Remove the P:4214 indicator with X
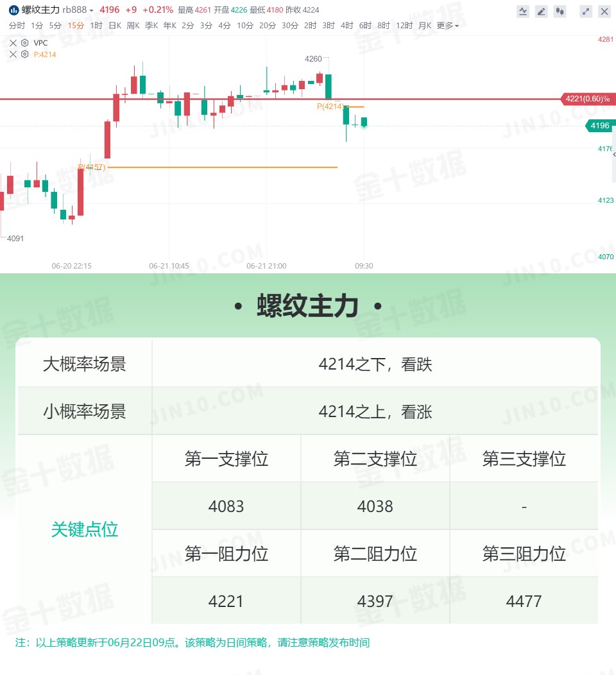 13,55
